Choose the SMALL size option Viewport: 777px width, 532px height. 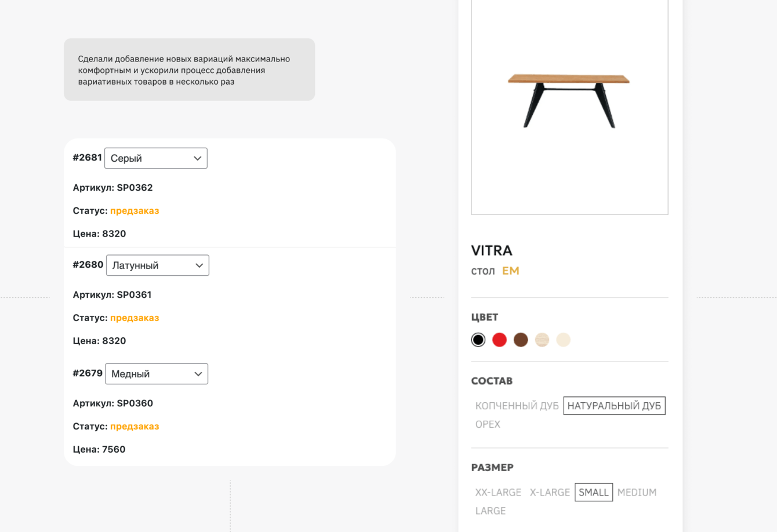tap(594, 492)
